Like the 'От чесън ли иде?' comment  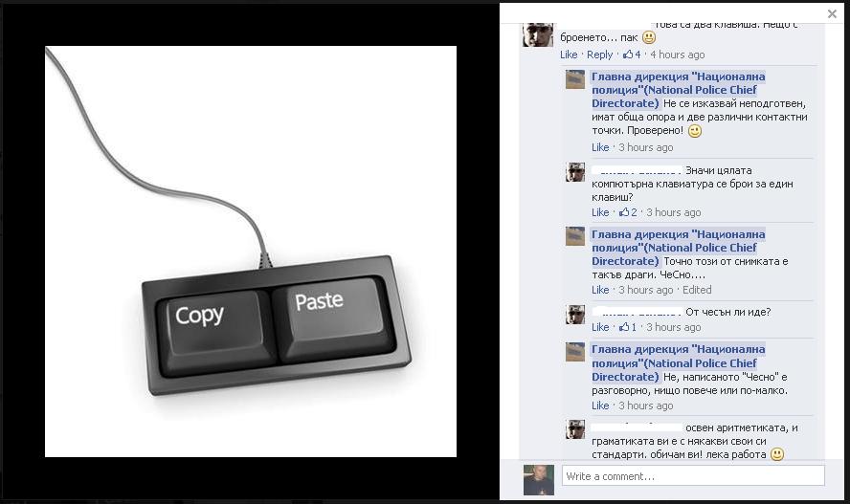tap(600, 327)
